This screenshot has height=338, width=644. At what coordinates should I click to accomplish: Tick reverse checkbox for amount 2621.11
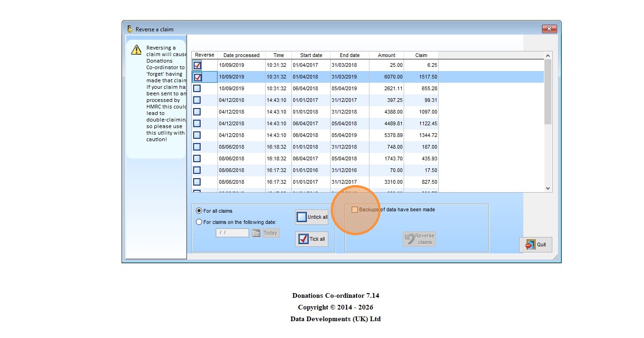[x=197, y=88]
